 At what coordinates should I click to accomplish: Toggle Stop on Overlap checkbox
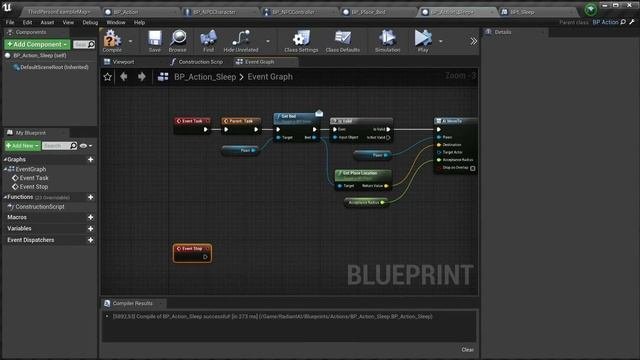(x=472, y=168)
